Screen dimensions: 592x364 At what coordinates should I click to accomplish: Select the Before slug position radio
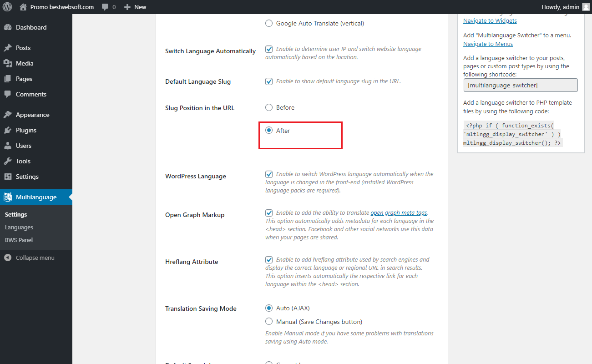coord(269,107)
